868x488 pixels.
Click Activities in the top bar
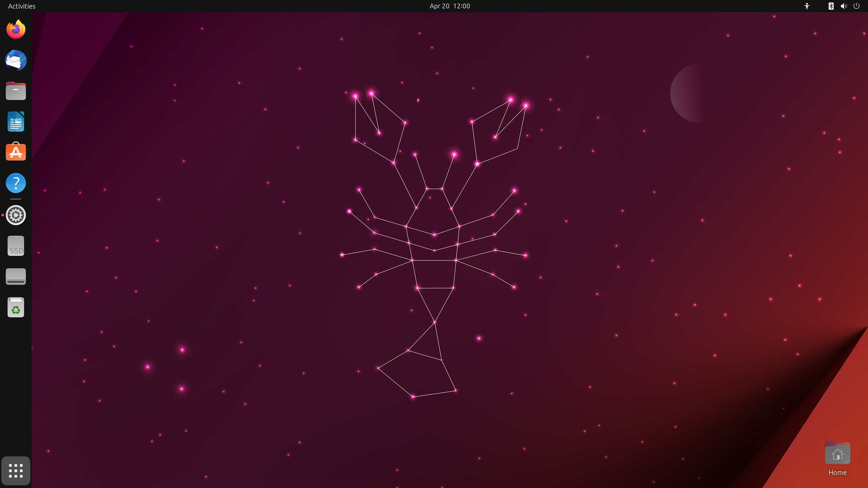coord(22,6)
